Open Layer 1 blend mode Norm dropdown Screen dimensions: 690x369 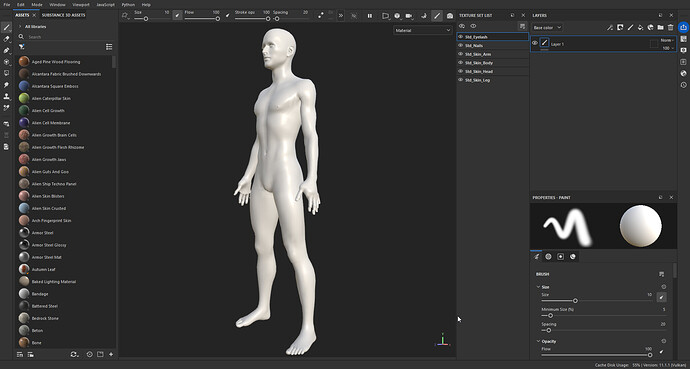(x=668, y=40)
